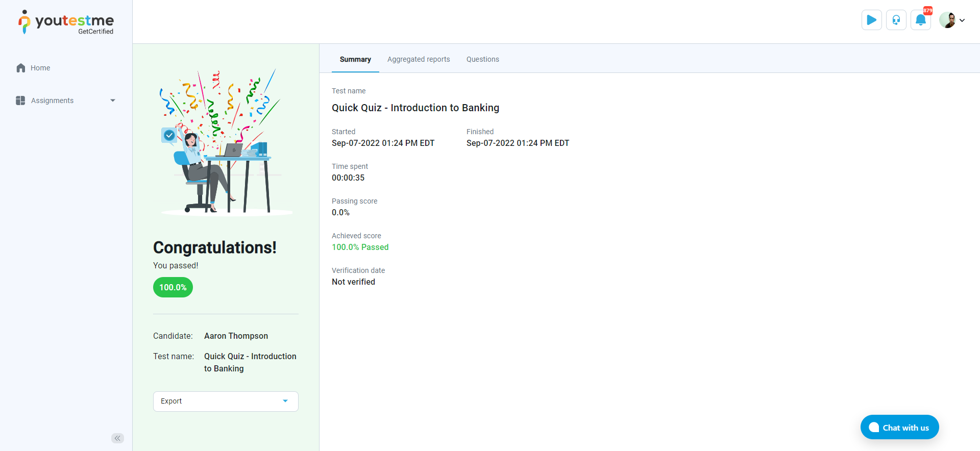Click the You passed! message

pos(176,265)
